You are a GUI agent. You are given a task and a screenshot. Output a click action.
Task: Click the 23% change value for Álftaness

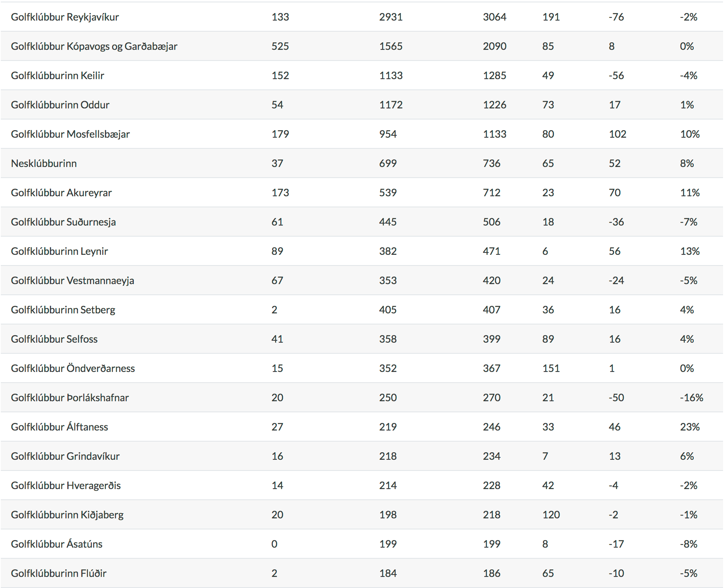[x=690, y=427]
